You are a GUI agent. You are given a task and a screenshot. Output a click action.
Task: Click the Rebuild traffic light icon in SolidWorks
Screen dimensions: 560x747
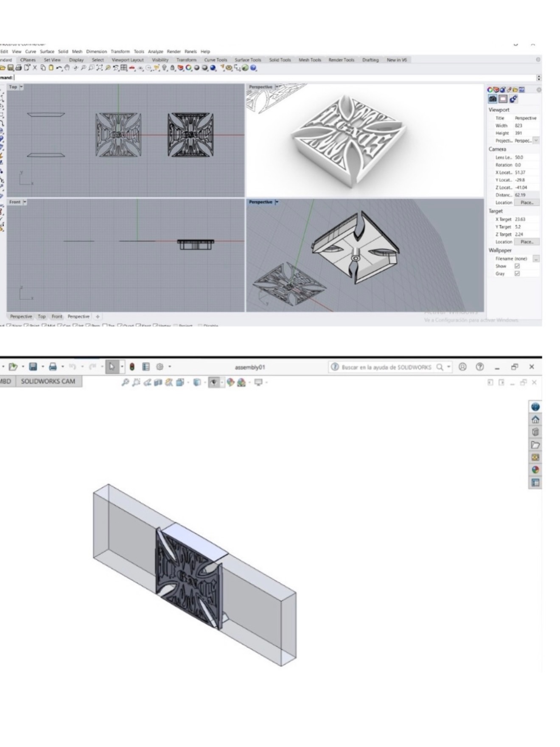click(x=132, y=367)
